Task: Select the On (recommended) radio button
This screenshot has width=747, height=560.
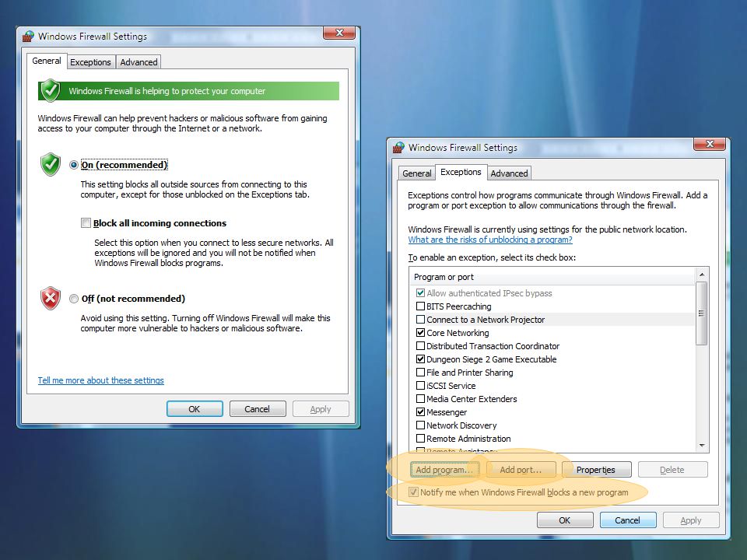Action: [x=73, y=165]
